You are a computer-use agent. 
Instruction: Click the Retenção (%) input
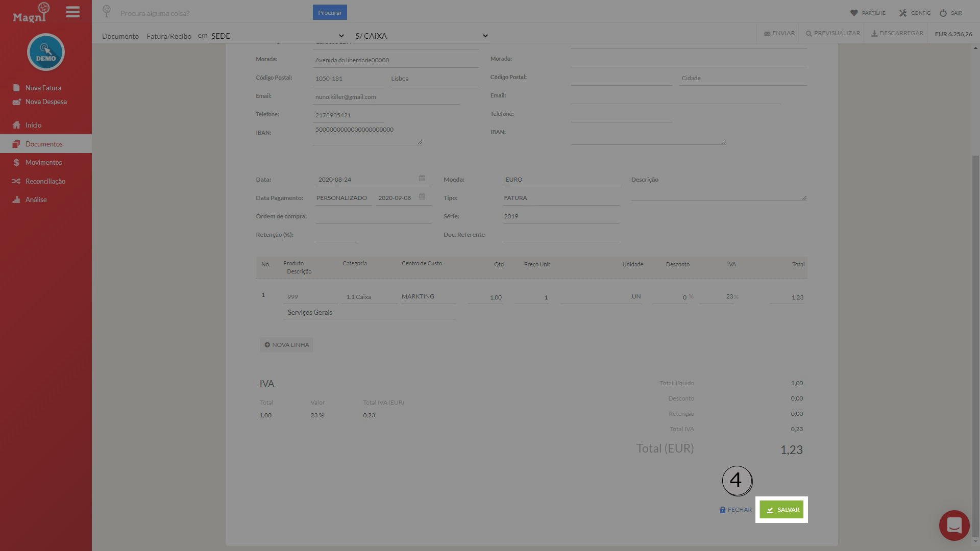coord(336,235)
